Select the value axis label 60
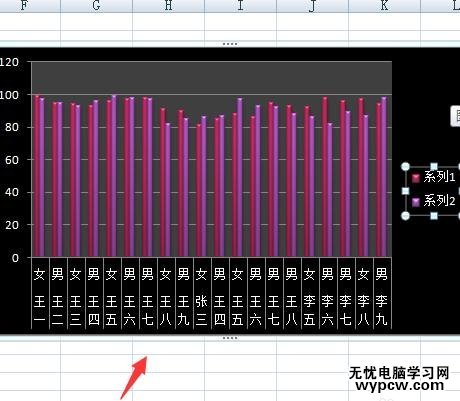 click(x=12, y=160)
